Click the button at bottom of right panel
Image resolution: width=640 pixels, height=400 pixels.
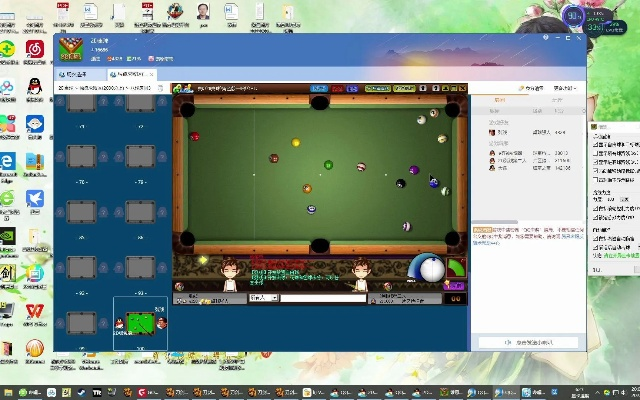(529, 342)
